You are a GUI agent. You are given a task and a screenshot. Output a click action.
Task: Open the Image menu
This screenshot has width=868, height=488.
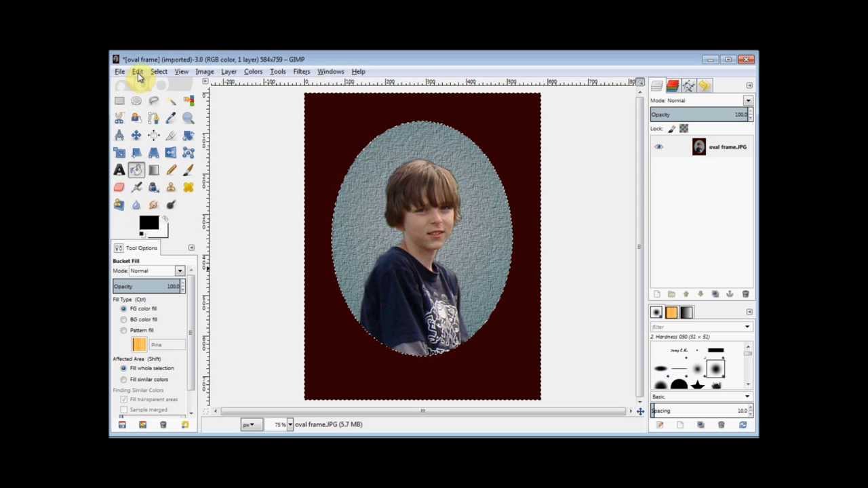(204, 72)
